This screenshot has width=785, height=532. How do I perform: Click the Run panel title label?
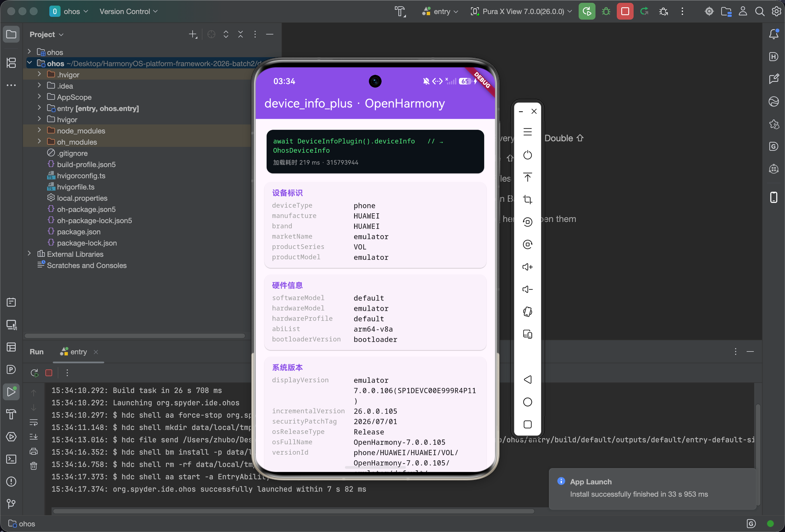click(36, 352)
